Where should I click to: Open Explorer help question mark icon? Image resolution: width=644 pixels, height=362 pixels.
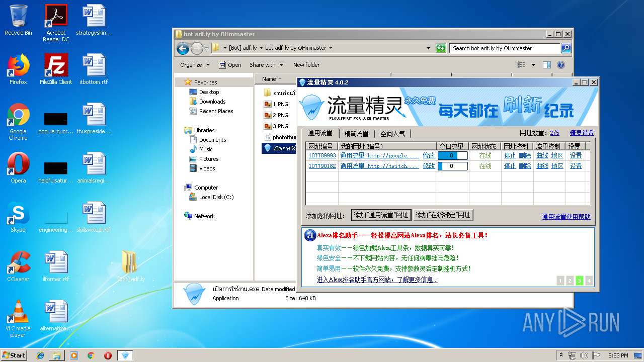coord(561,65)
